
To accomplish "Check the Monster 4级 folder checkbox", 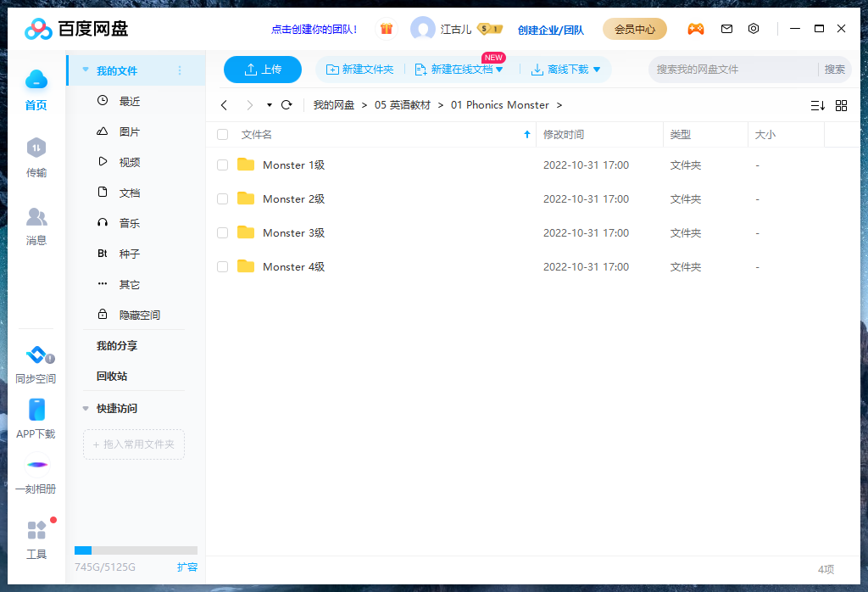I will (222, 266).
